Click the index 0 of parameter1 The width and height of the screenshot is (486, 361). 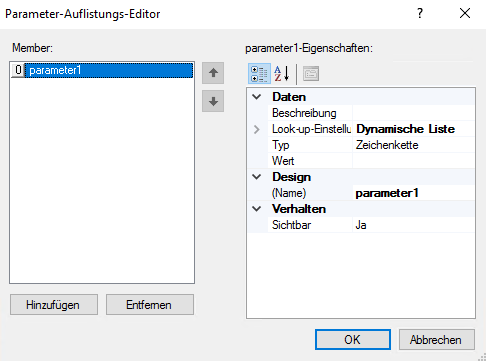pos(18,70)
